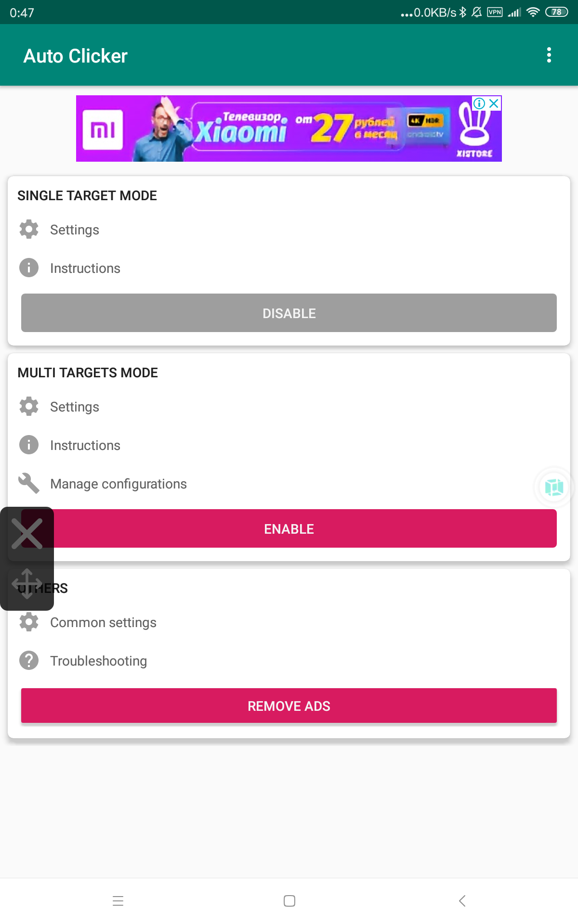This screenshot has height=924, width=578.
Task: Tap the Android back navigation button
Action: pos(462,901)
